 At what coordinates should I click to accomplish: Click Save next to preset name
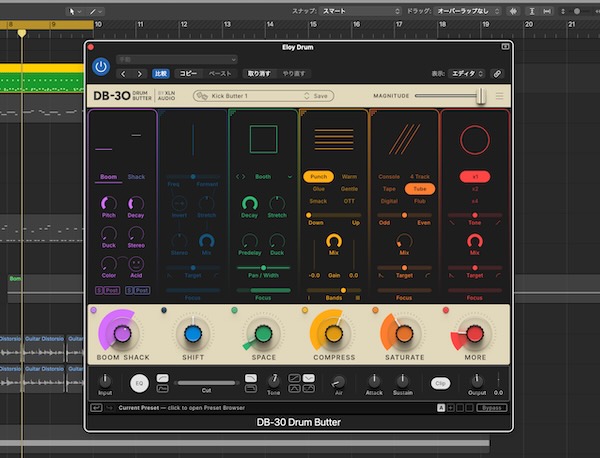point(321,96)
